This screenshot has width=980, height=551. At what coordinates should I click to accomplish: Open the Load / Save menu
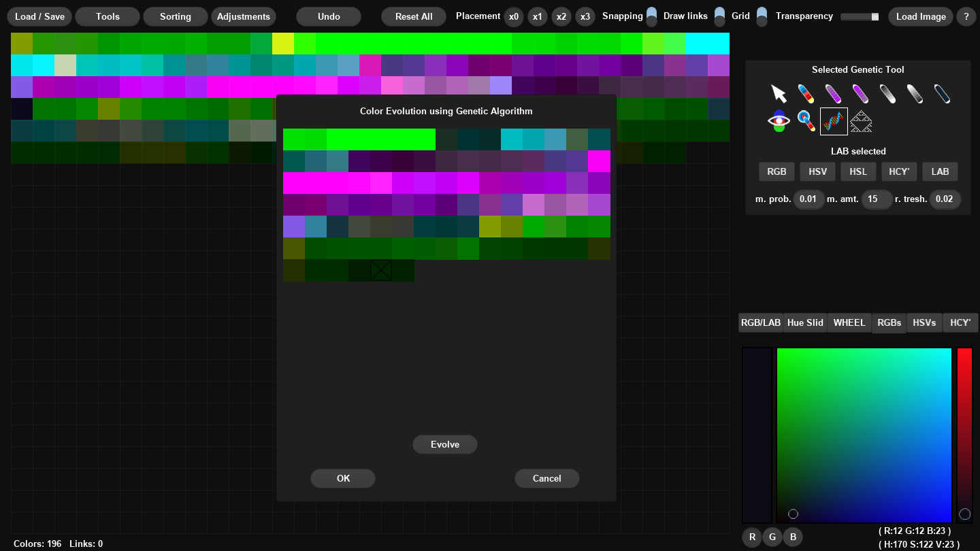[x=39, y=16]
